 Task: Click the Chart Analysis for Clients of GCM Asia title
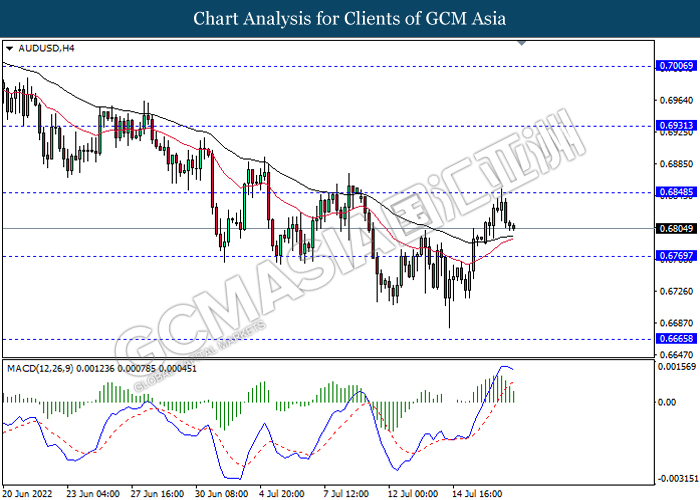(350, 18)
